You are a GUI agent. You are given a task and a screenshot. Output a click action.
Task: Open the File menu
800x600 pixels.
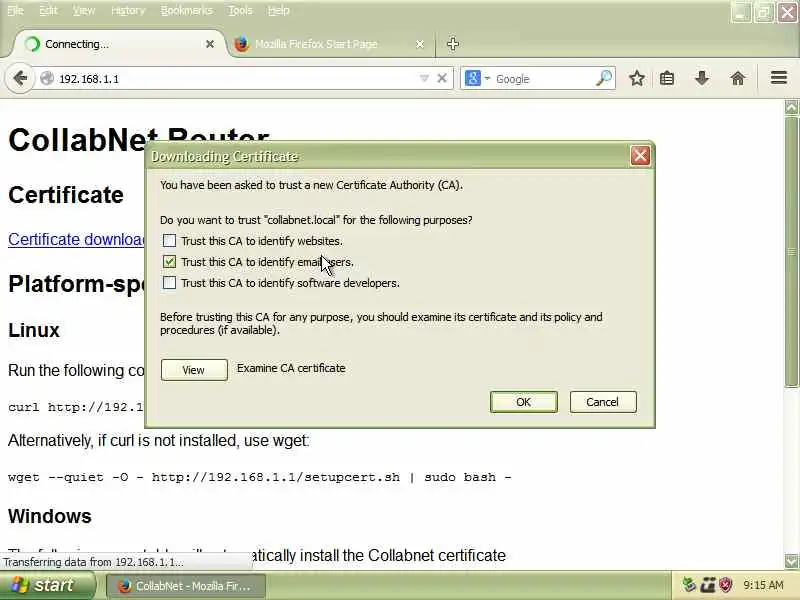click(x=15, y=10)
